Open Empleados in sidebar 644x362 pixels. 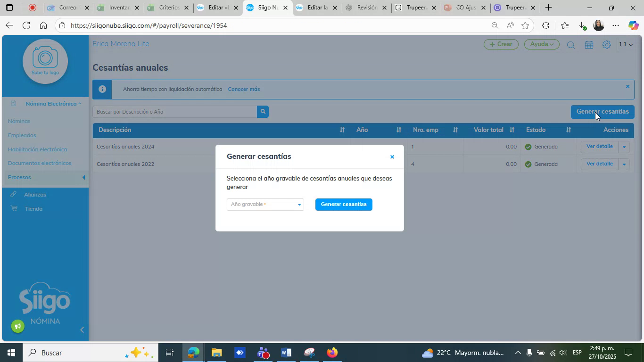coord(22,135)
